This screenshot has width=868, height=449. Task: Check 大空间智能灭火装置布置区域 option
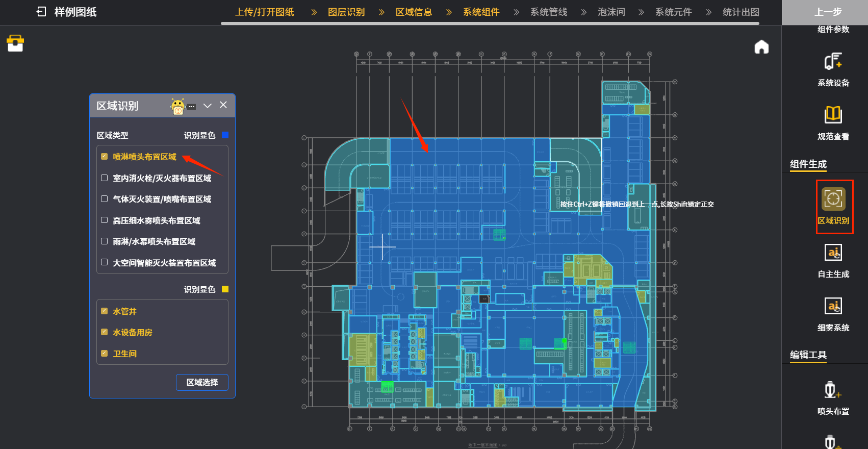click(105, 262)
